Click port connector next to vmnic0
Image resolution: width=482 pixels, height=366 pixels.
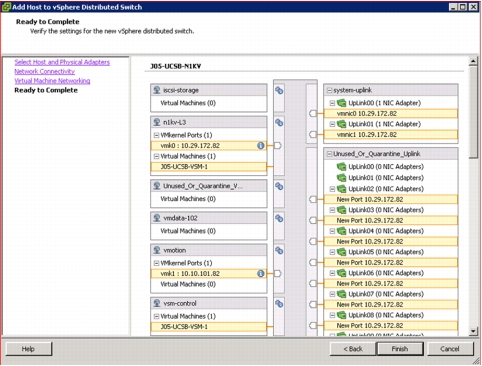point(313,114)
